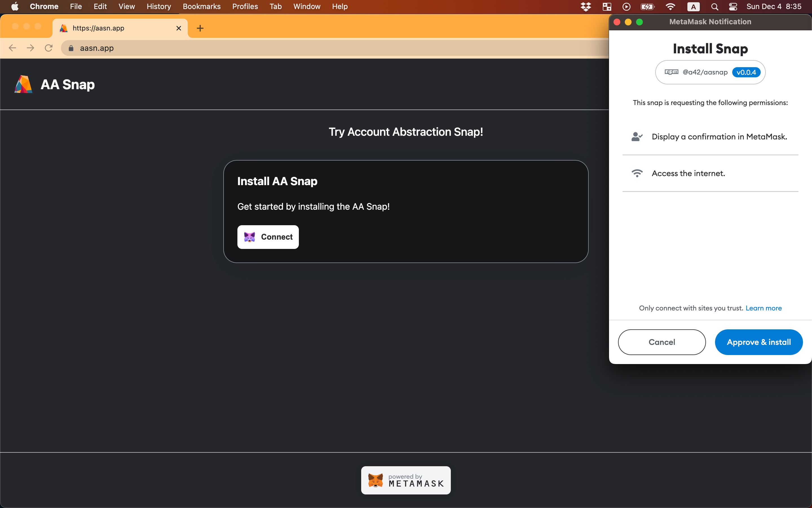Click the input source A icon
The width and height of the screenshot is (812, 508).
[693, 6]
